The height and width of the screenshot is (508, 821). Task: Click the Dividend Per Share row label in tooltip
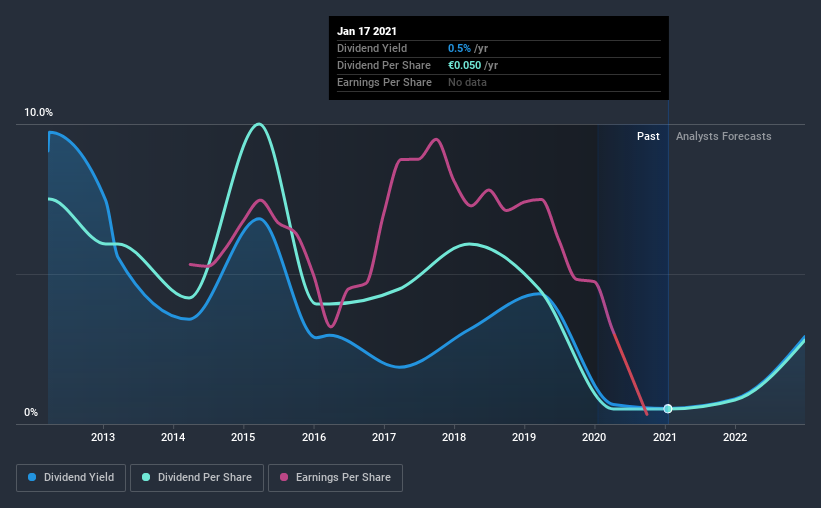pyautogui.click(x=384, y=65)
